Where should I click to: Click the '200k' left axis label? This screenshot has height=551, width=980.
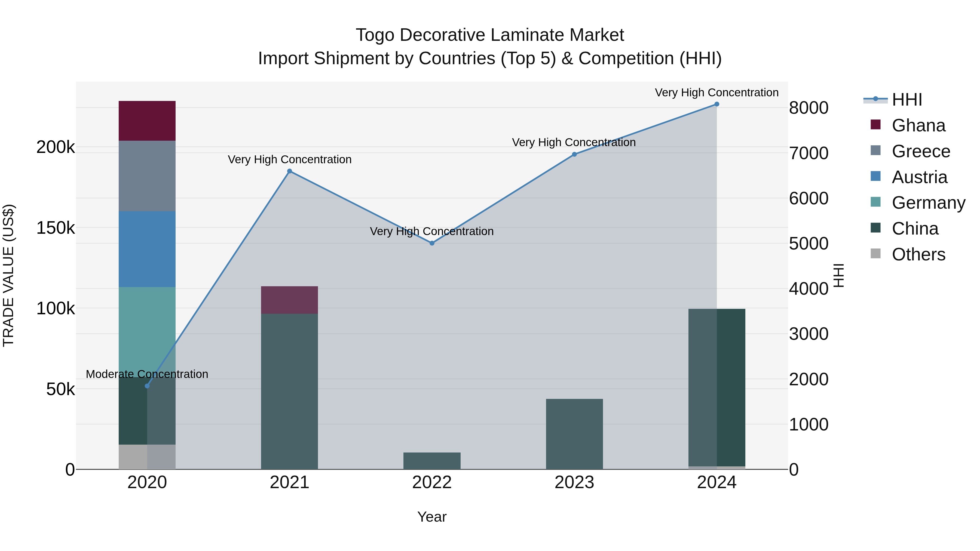coord(56,147)
